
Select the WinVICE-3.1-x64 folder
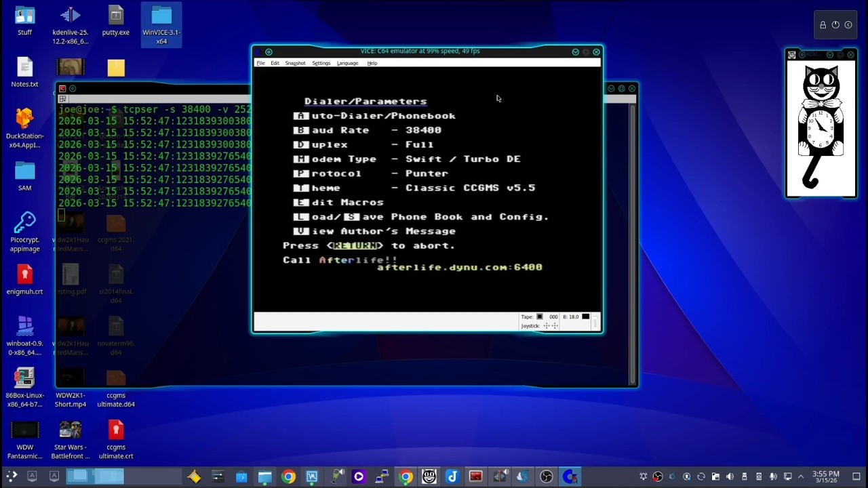pyautogui.click(x=161, y=26)
